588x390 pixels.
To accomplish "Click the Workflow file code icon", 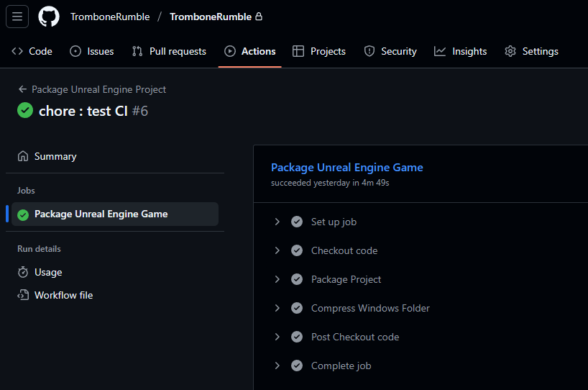I will 23,295.
